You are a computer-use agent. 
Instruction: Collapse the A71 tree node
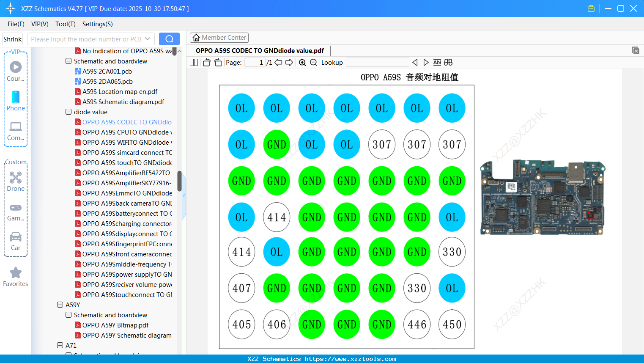click(60, 346)
